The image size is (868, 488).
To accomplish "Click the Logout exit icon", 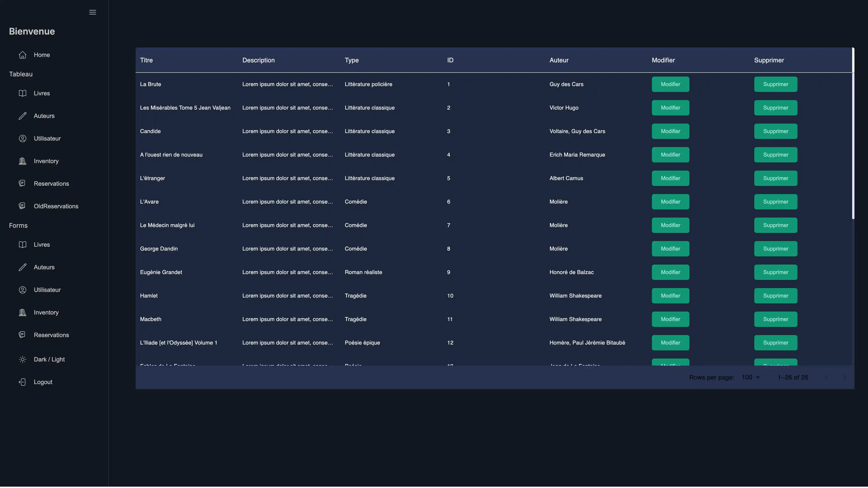I will [22, 382].
